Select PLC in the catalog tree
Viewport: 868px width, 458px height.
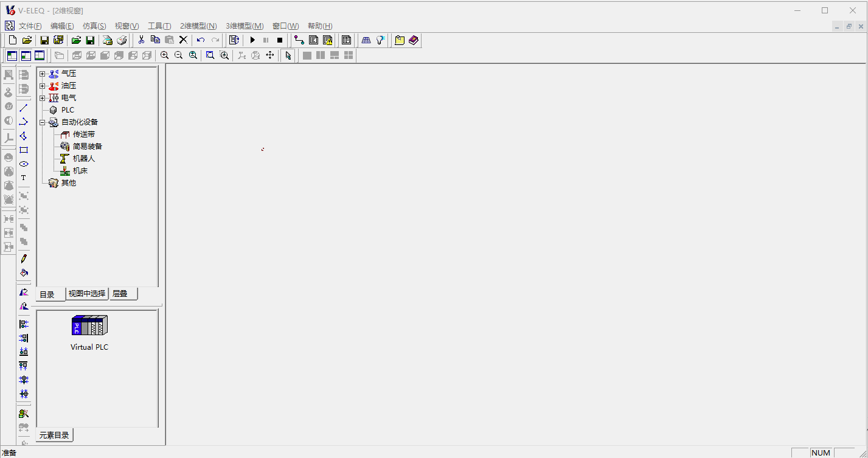pyautogui.click(x=68, y=110)
